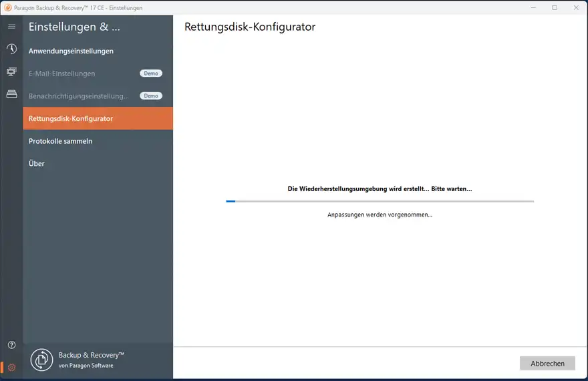Open settings gear icon in sidebar

coord(11,368)
